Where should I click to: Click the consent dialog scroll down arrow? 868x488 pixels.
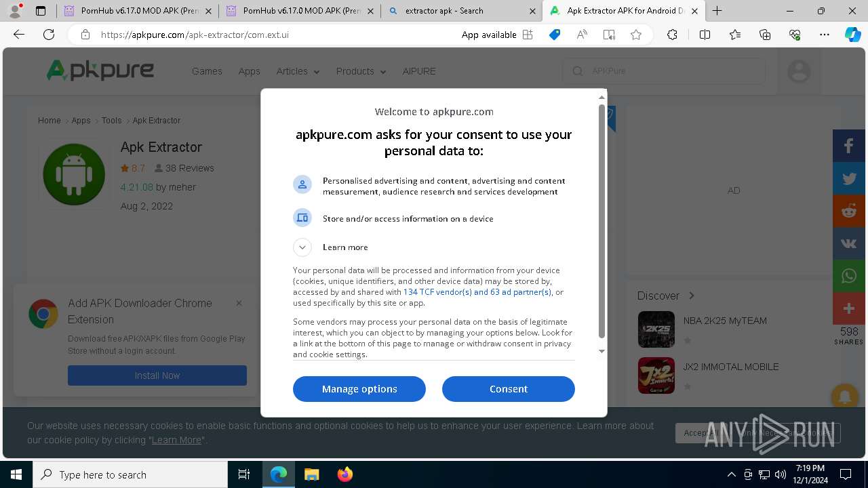tap(601, 351)
